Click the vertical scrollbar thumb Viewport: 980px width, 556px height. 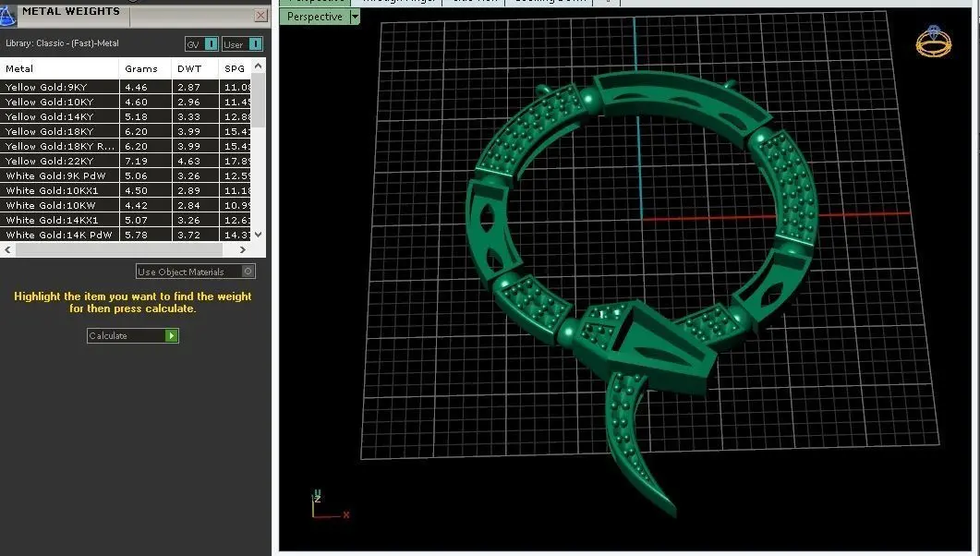[259, 100]
